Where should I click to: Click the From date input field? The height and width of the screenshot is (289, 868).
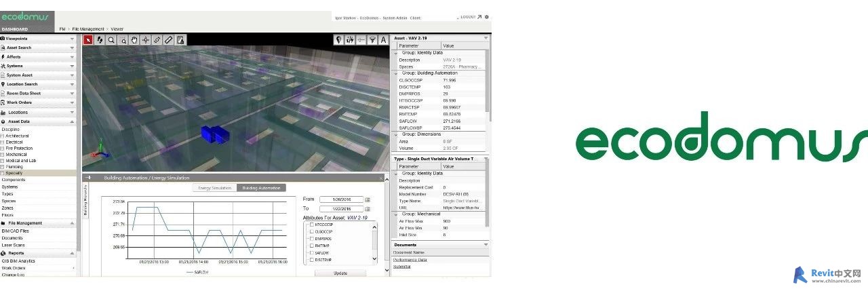342,199
